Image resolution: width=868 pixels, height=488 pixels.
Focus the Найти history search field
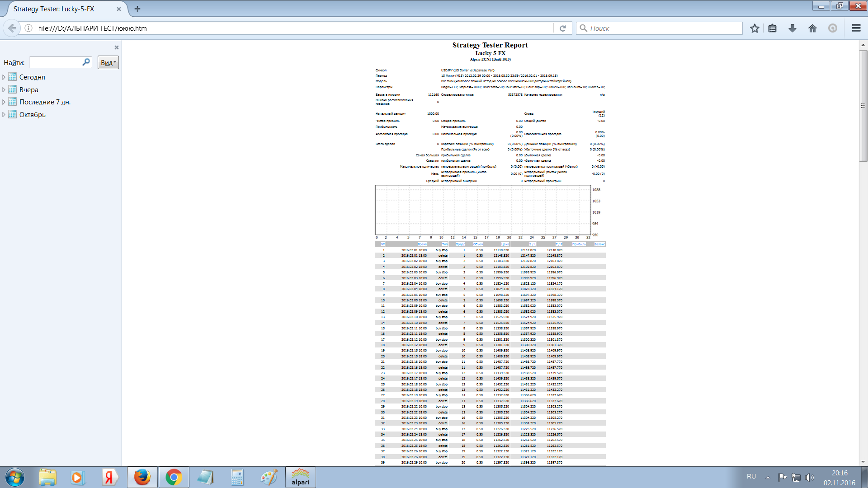coord(61,62)
